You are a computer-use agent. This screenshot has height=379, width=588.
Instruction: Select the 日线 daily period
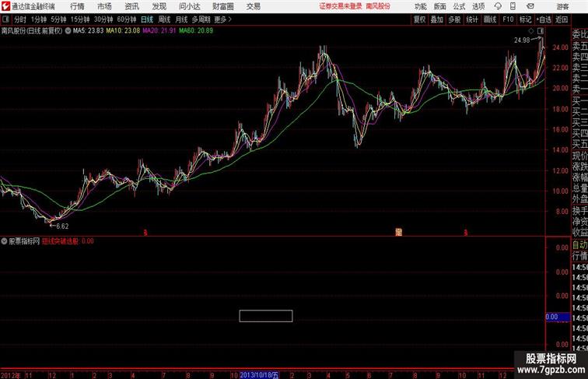coord(147,19)
